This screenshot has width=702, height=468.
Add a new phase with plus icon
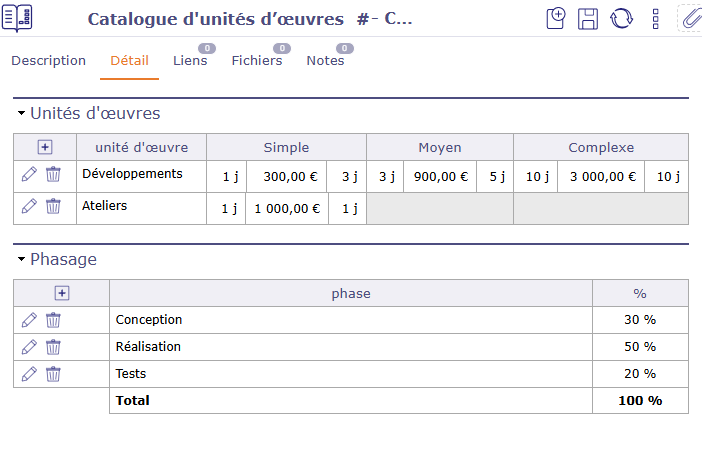(x=61, y=293)
